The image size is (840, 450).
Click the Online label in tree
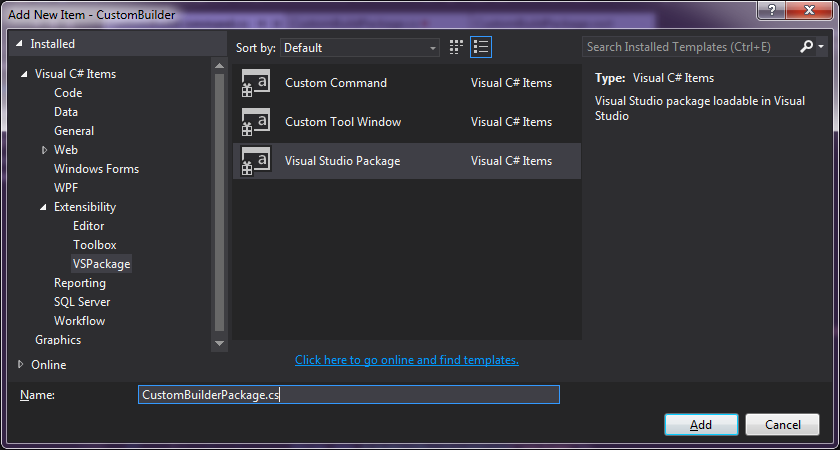click(x=49, y=365)
